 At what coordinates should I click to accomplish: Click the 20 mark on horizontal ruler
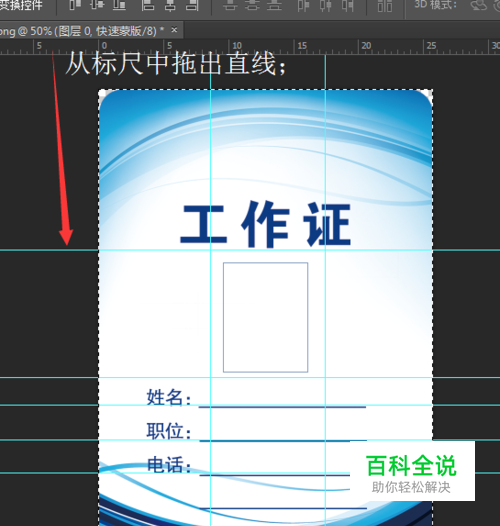click(366, 45)
